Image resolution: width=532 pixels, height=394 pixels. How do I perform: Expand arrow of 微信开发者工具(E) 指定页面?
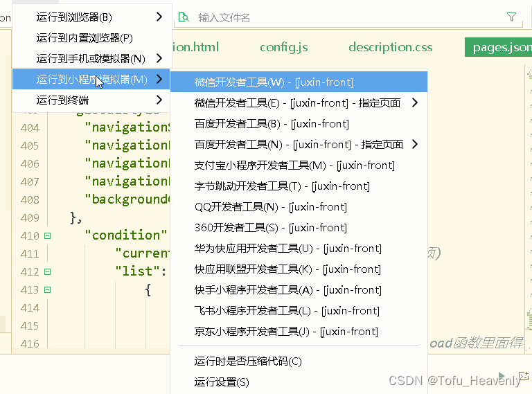pyautogui.click(x=415, y=102)
